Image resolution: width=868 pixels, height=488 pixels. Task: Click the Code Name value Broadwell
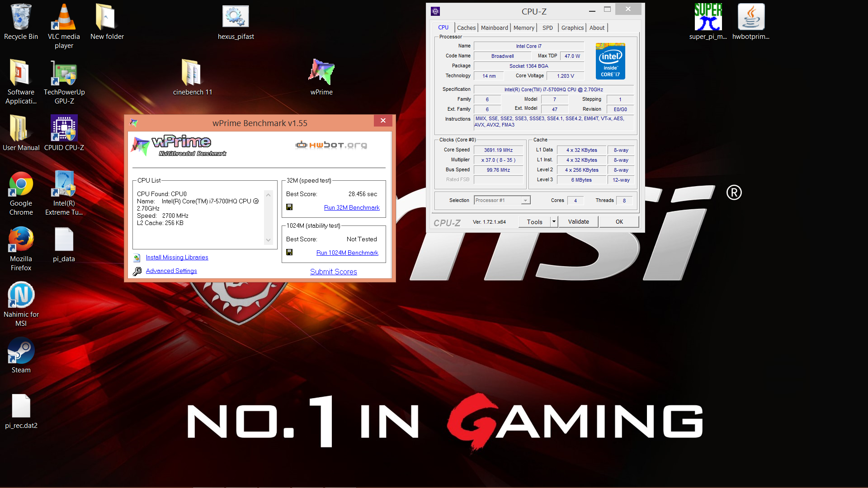pyautogui.click(x=502, y=56)
